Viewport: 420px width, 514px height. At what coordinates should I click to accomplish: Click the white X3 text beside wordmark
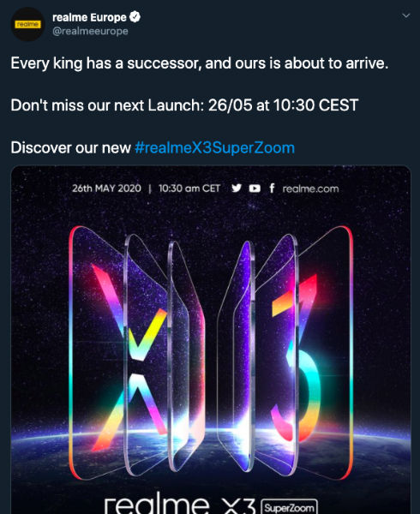pos(238,506)
